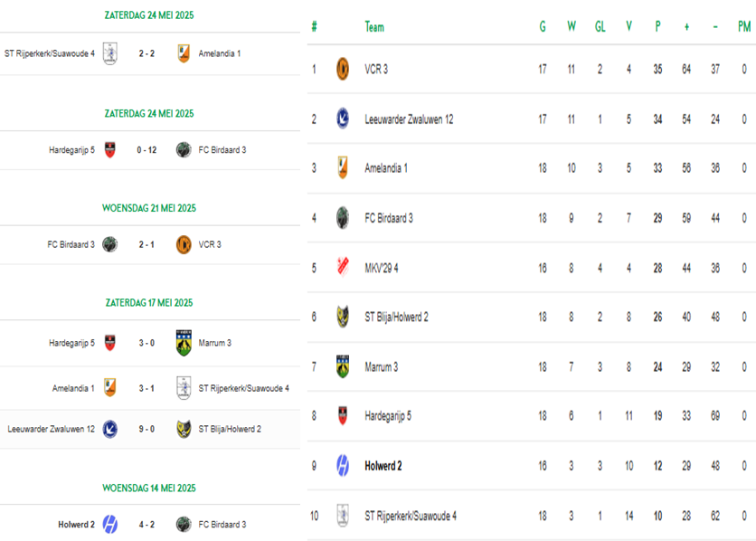The image size is (756, 541).
Task: Click the ST Blija/Holwerd 2 crest in standings
Action: tap(343, 317)
